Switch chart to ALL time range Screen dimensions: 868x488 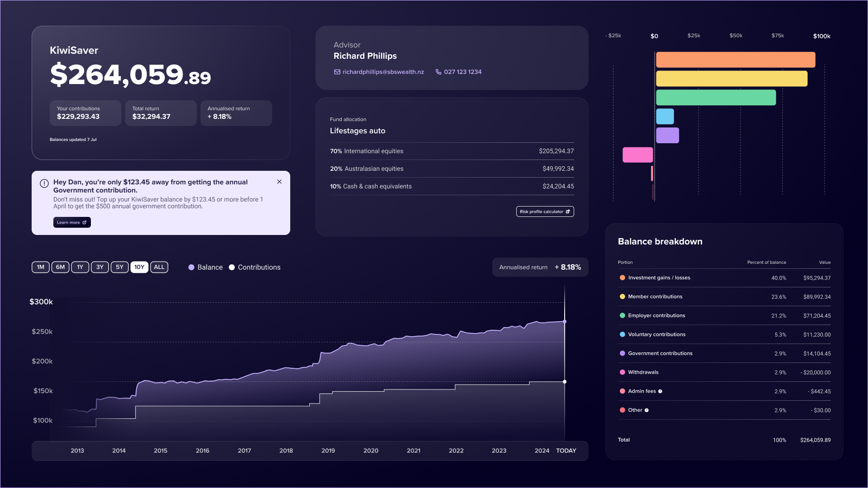[x=159, y=267]
